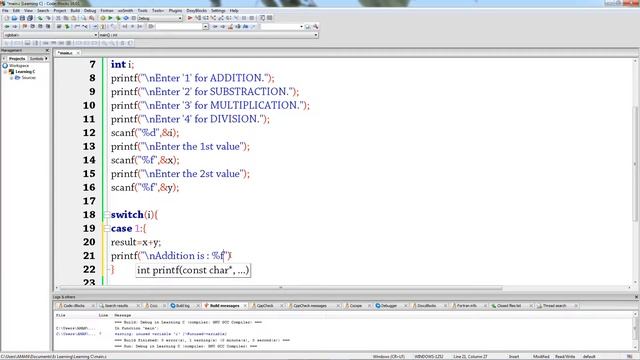Image resolution: width=640 pixels, height=360 pixels.
Task: Open the search text combo box arrow
Action: [x=205, y=27]
